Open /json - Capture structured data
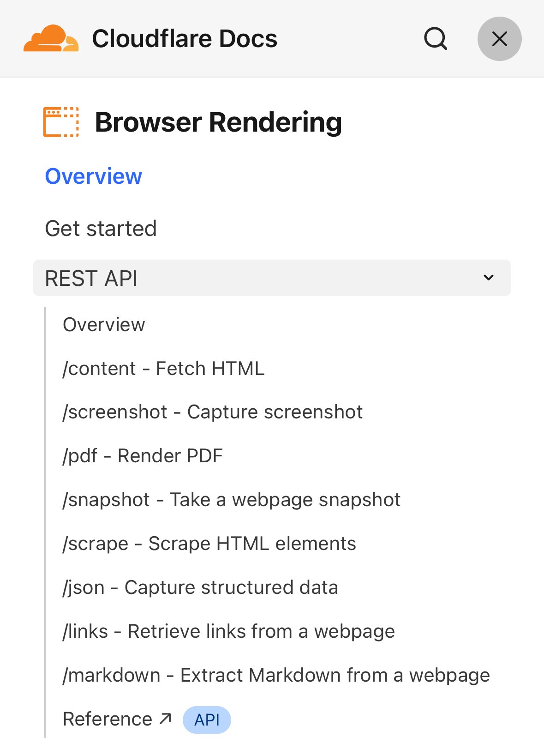The width and height of the screenshot is (544, 756). [200, 587]
